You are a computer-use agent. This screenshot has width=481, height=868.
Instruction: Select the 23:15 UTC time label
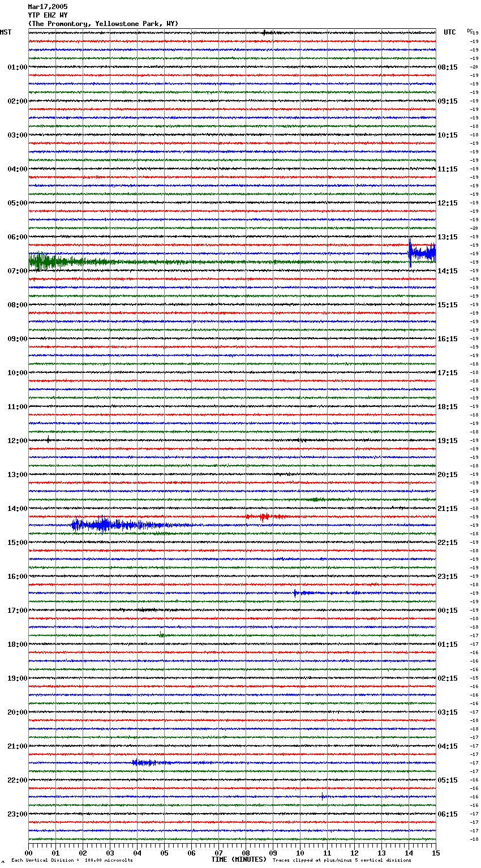pyautogui.click(x=448, y=577)
